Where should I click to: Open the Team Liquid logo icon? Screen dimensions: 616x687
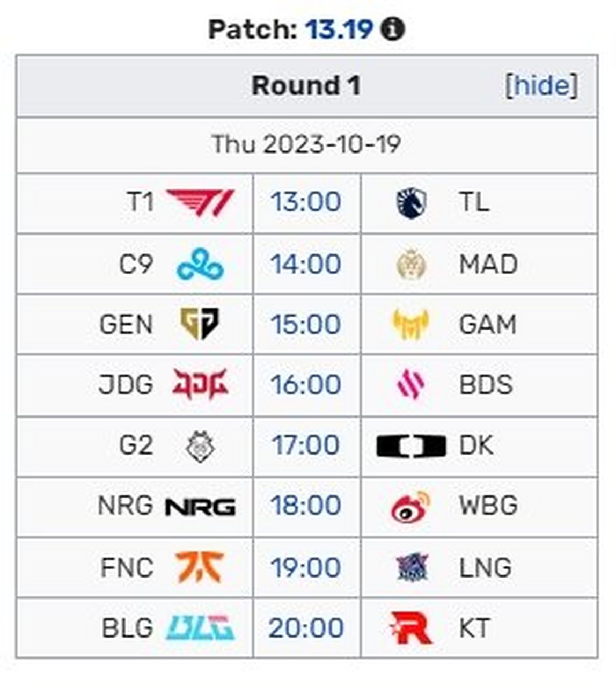[411, 203]
